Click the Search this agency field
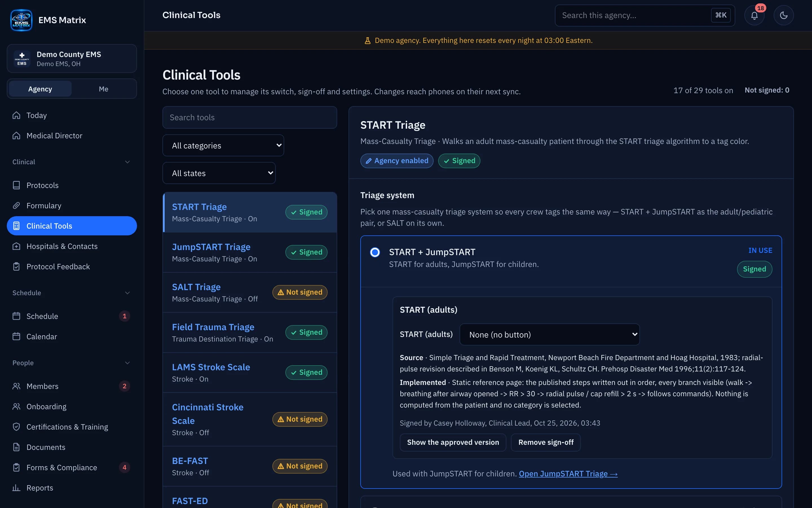This screenshot has width=812, height=508. click(645, 16)
